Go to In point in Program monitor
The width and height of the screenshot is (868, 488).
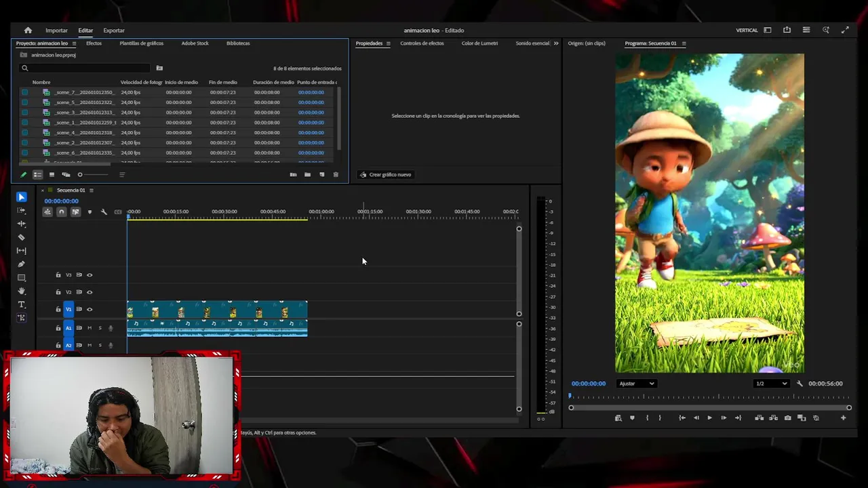[682, 418]
